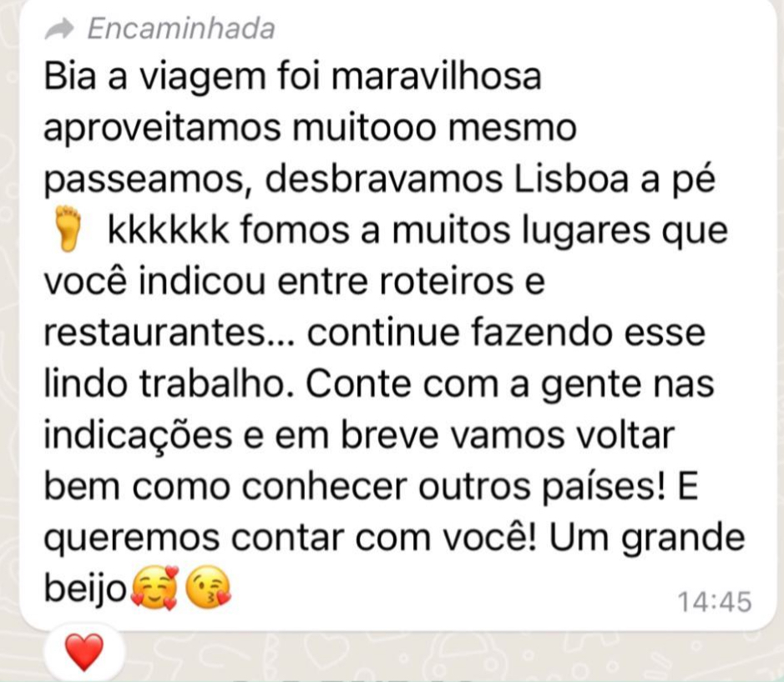The image size is (784, 682).
Task: Tap the foot emoji
Action: 68,230
